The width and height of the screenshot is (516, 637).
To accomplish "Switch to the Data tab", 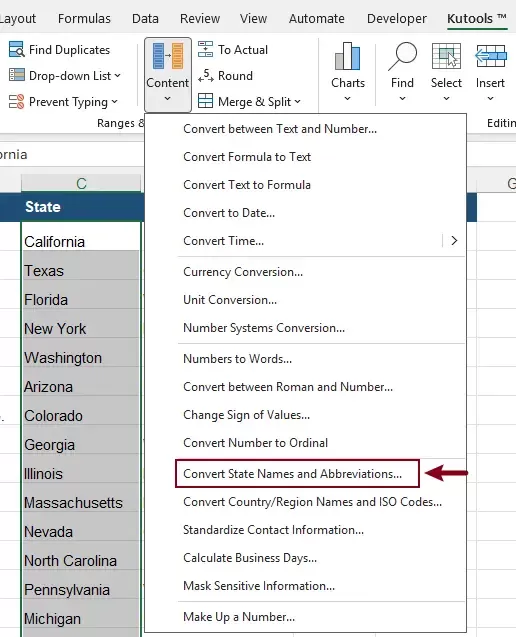I will tap(145, 18).
